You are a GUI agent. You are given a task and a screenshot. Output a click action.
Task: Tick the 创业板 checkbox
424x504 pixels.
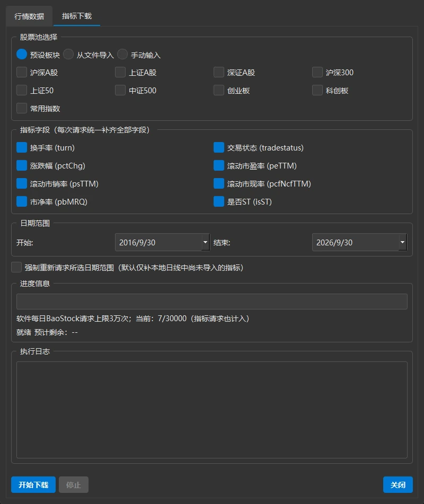[x=219, y=90]
